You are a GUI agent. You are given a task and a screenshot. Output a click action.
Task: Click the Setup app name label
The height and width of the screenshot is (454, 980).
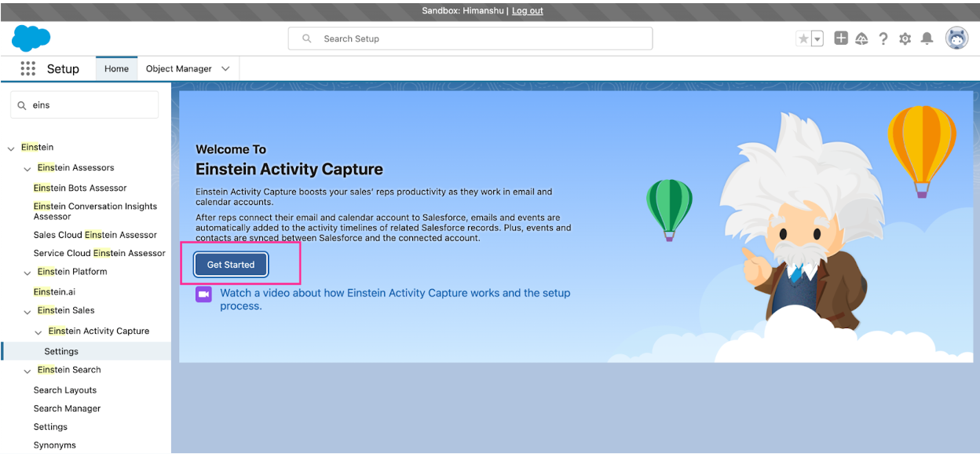[x=63, y=68]
